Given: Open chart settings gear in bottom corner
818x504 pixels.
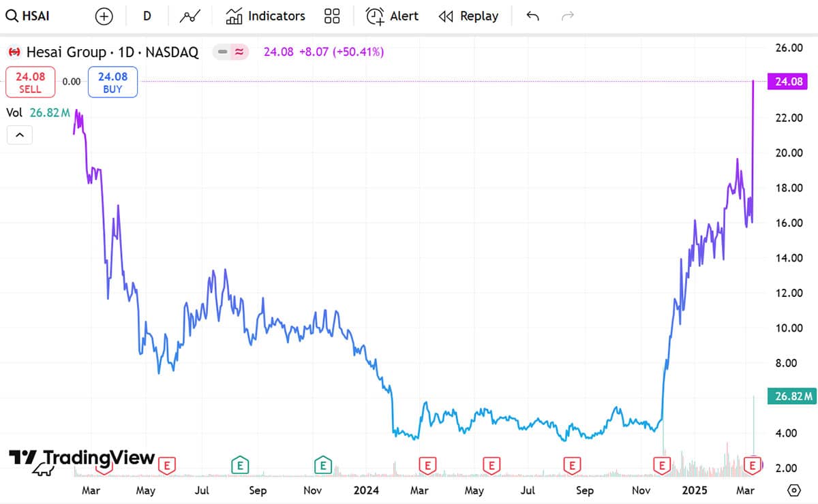Looking at the screenshot, I should (793, 490).
